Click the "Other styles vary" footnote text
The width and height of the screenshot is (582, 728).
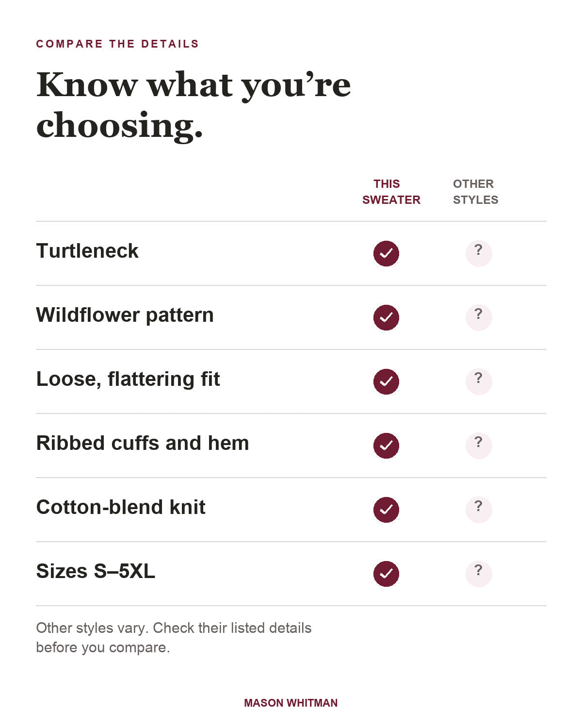[174, 637]
